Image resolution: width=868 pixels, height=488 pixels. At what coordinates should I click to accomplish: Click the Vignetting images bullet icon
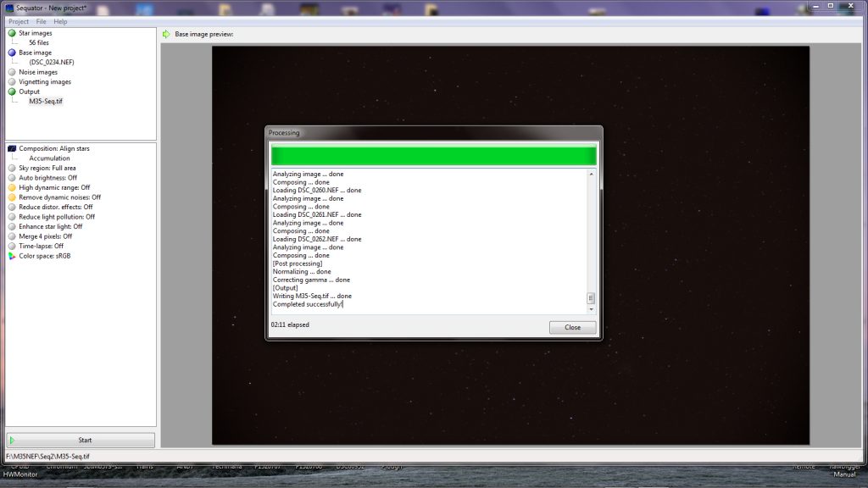click(x=12, y=82)
